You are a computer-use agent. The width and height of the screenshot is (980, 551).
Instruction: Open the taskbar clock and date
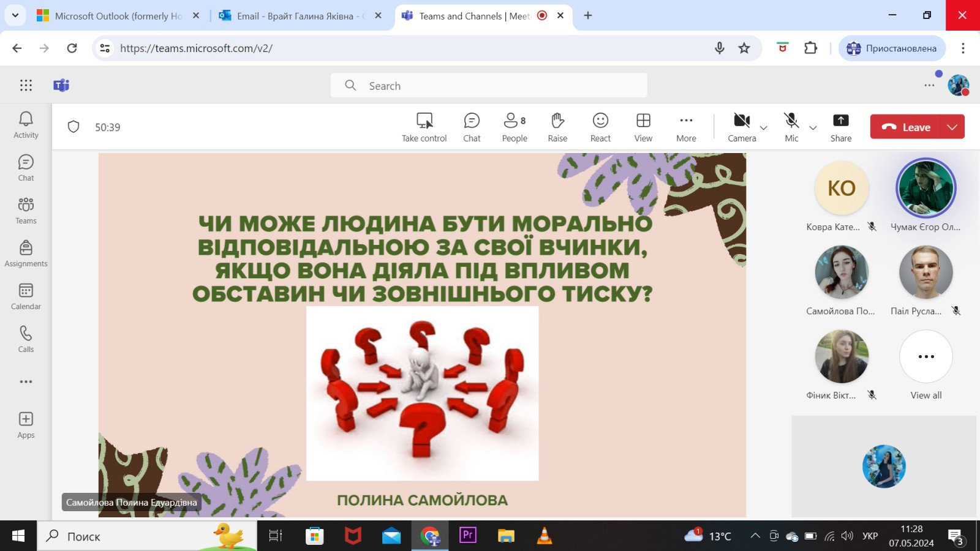pos(911,536)
